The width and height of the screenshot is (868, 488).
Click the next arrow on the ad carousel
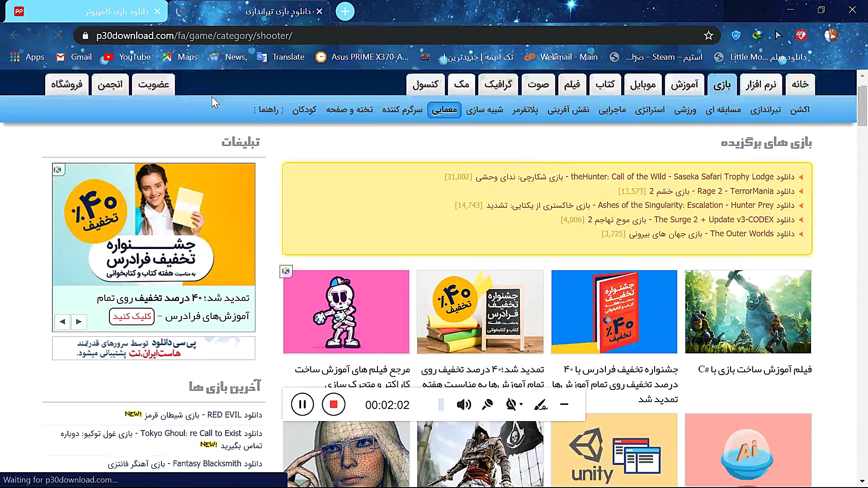coord(79,322)
